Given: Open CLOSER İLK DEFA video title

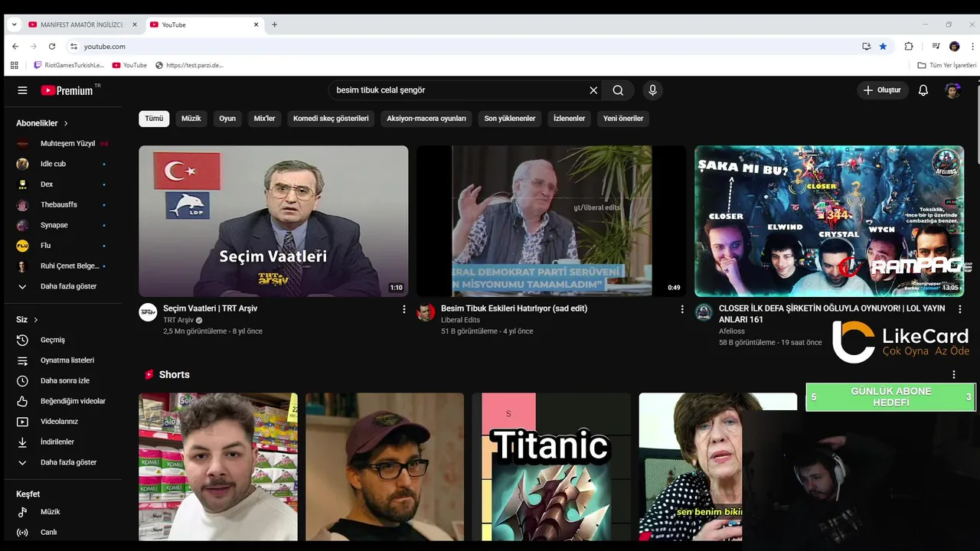Looking at the screenshot, I should pyautogui.click(x=832, y=314).
